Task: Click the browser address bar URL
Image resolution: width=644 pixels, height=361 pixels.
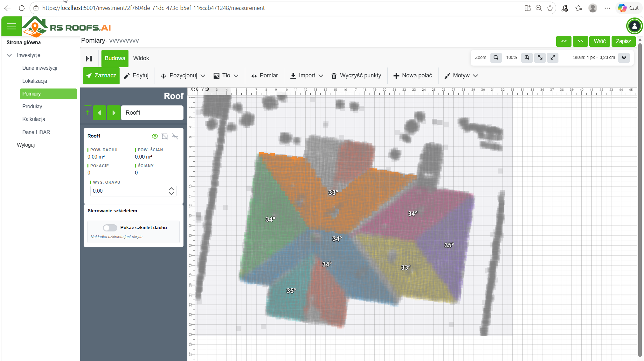Action: [x=153, y=8]
